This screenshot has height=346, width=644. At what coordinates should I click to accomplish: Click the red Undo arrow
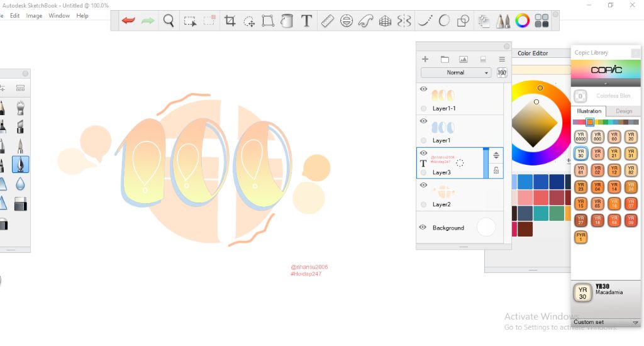click(128, 21)
